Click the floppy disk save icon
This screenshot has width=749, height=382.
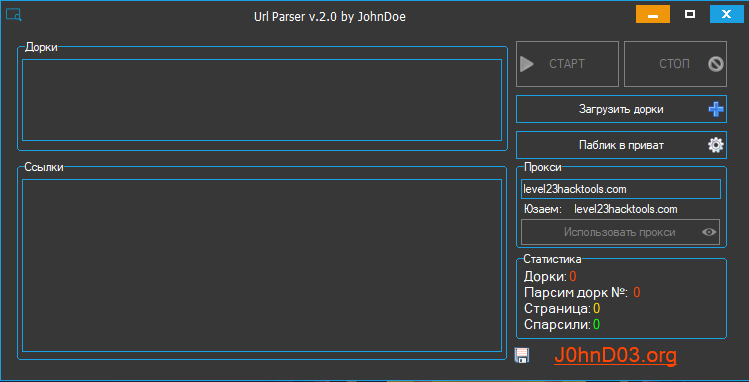pyautogui.click(x=522, y=355)
